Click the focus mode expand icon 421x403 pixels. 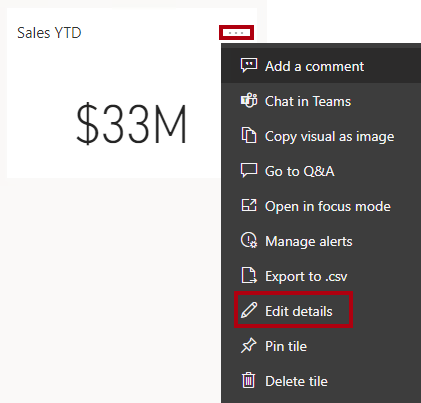249,205
